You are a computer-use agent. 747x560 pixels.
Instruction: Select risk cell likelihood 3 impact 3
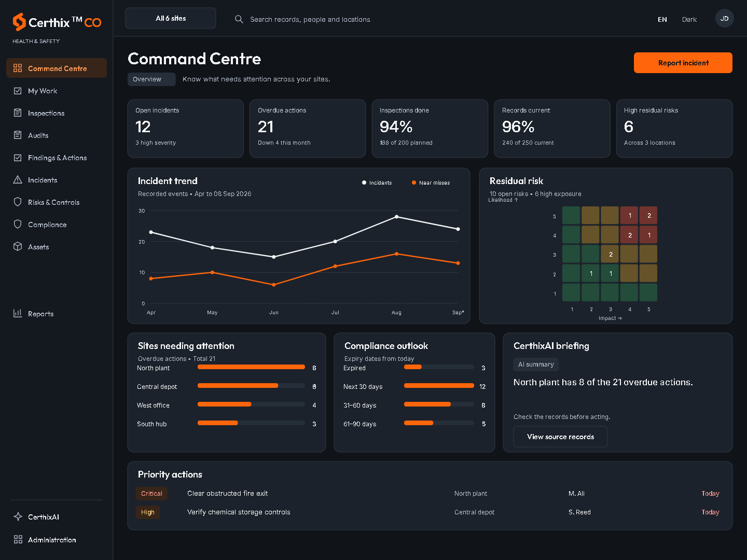[610, 254]
